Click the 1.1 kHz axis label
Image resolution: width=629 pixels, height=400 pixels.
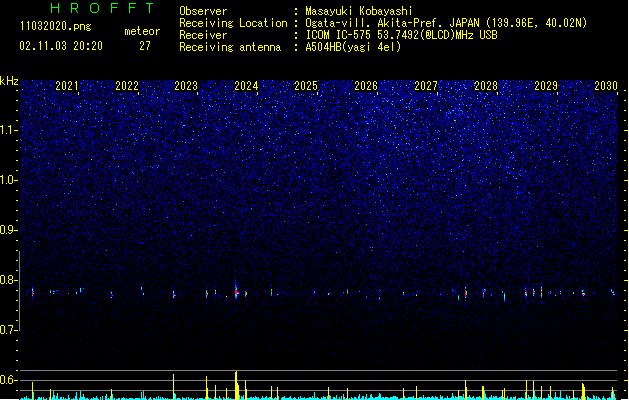pyautogui.click(x=9, y=130)
